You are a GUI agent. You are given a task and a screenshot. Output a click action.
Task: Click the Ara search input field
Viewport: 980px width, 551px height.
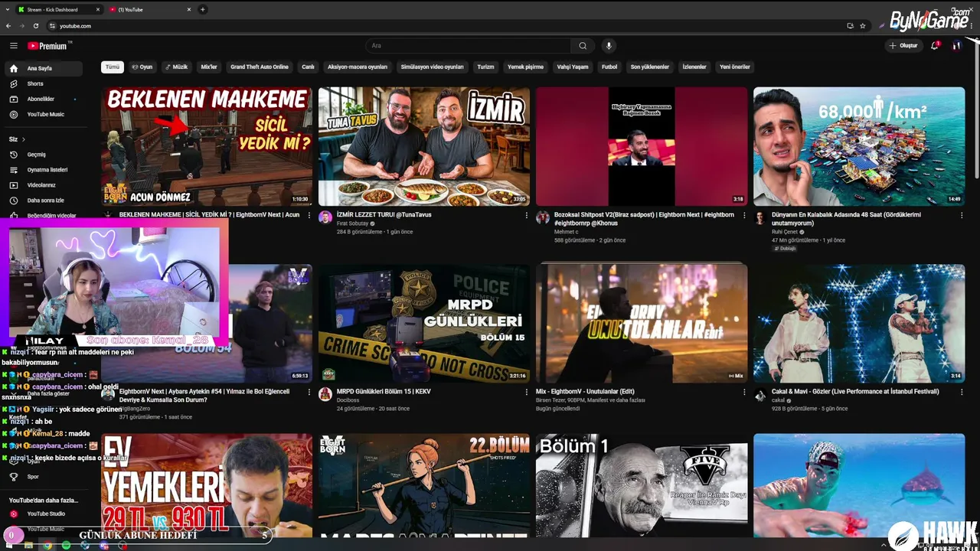[x=469, y=46]
